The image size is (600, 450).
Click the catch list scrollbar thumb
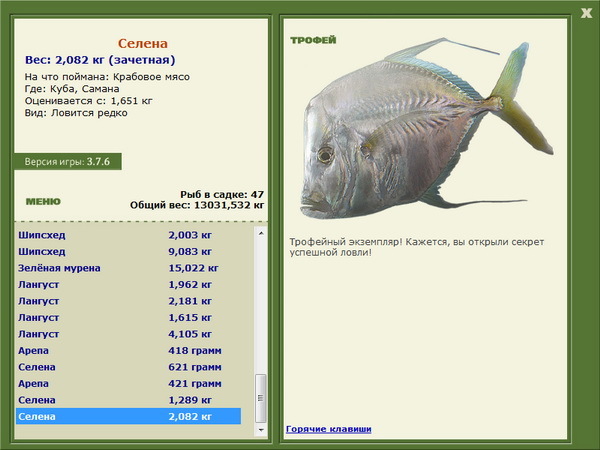click(x=261, y=398)
